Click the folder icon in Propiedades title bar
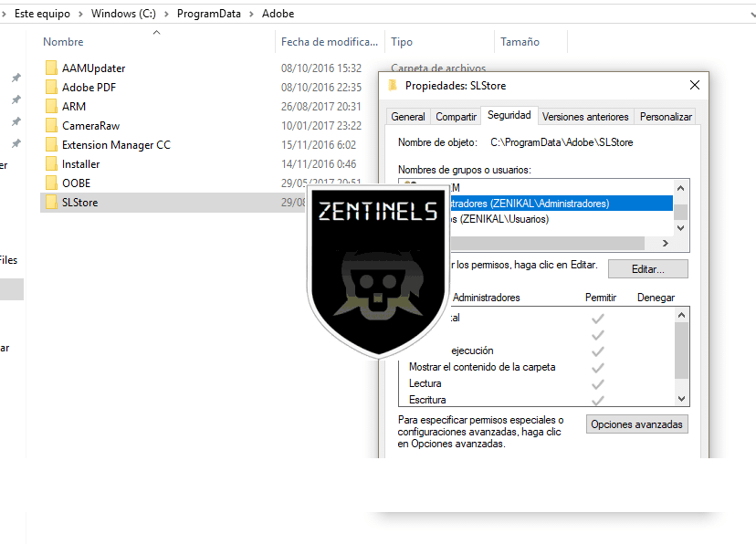 point(393,85)
